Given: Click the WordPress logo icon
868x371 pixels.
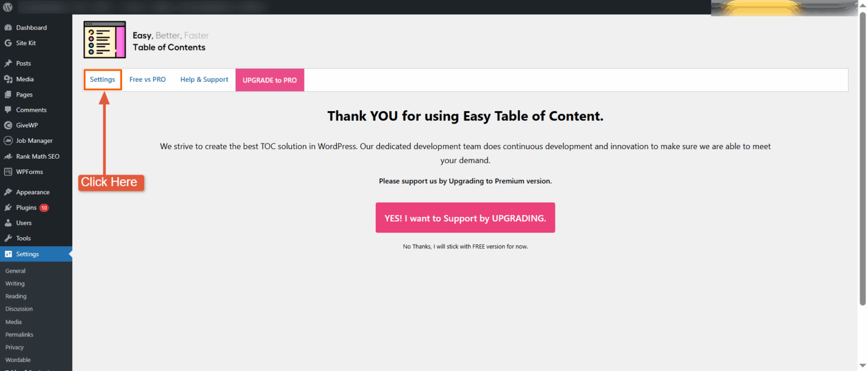Looking at the screenshot, I should point(8,7).
